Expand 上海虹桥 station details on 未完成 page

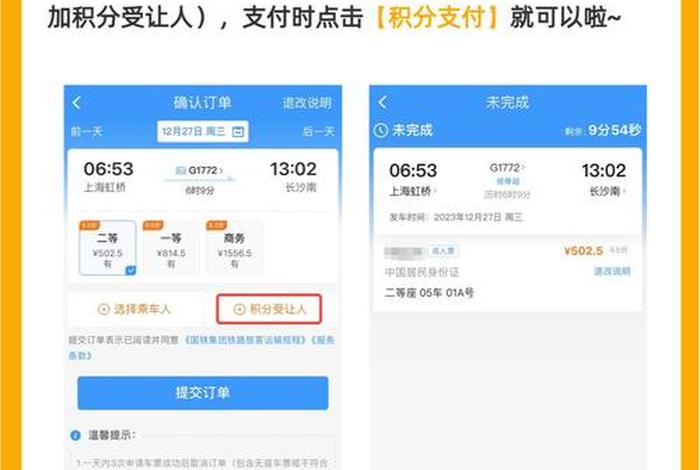coord(413,192)
